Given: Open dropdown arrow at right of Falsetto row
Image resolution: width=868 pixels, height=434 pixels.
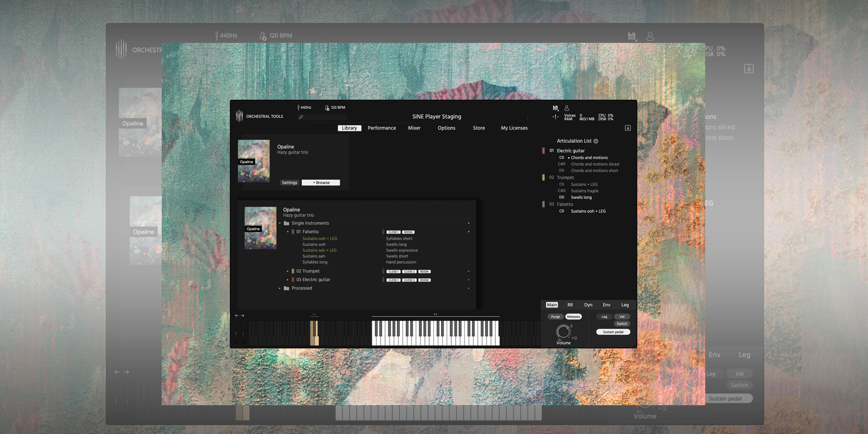Looking at the screenshot, I should 469,232.
